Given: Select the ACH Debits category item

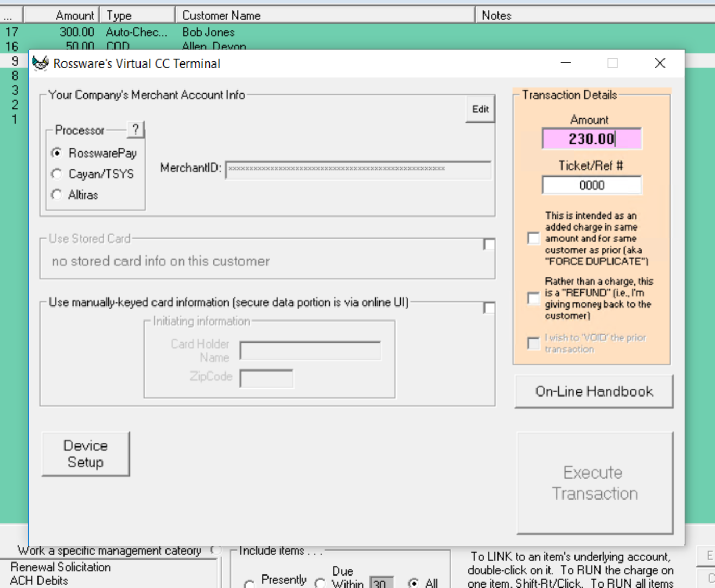Looking at the screenshot, I should (40, 581).
